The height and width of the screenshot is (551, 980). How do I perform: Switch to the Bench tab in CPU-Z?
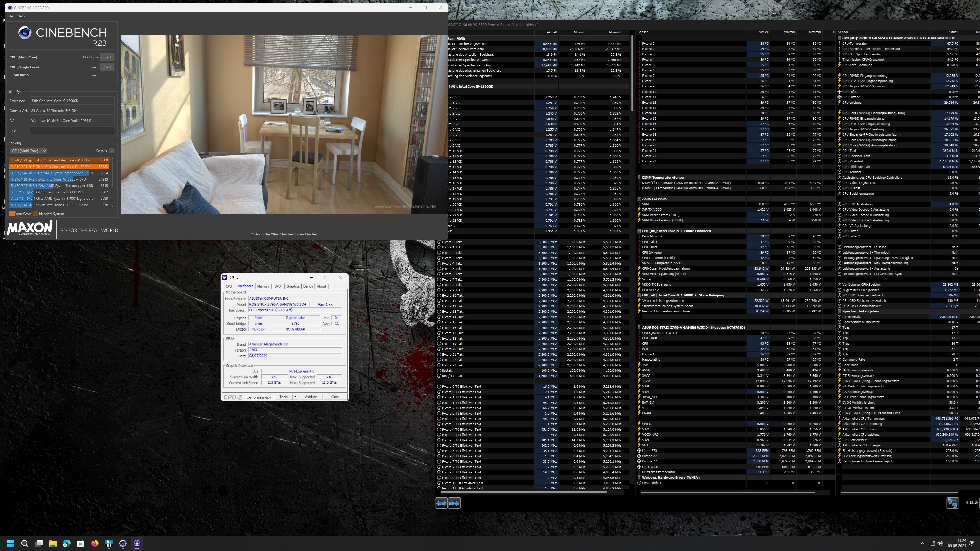pos(308,286)
